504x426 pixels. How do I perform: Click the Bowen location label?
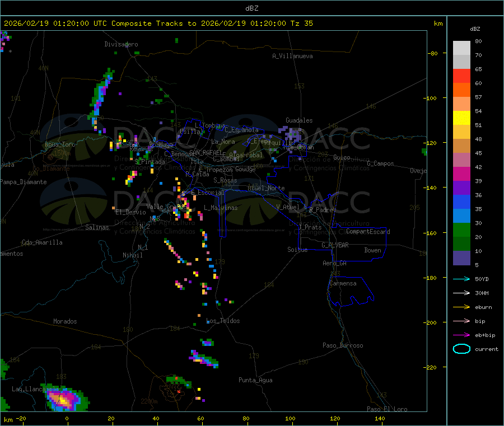[373, 250]
